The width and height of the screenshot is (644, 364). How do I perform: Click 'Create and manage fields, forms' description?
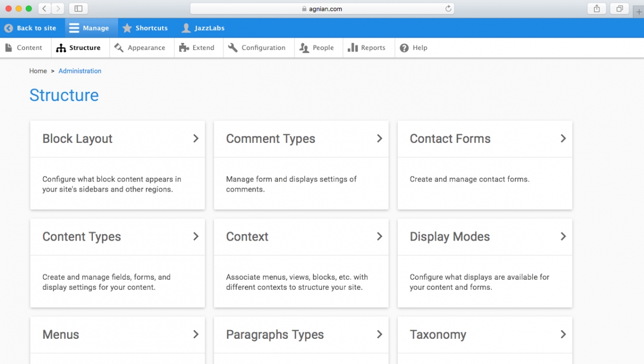pyautogui.click(x=106, y=282)
